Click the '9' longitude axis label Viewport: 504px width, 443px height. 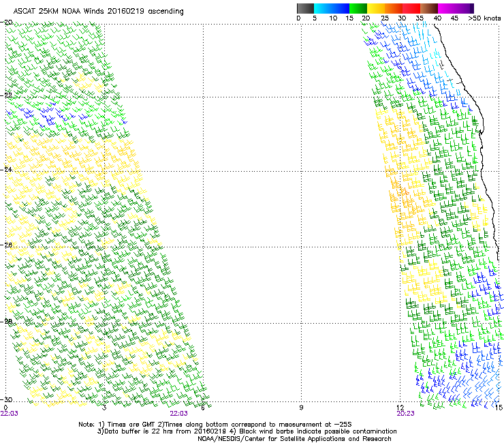301,408
